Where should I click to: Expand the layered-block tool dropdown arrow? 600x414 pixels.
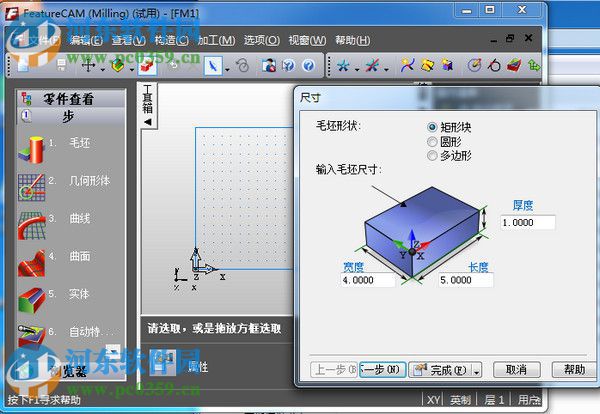132,70
